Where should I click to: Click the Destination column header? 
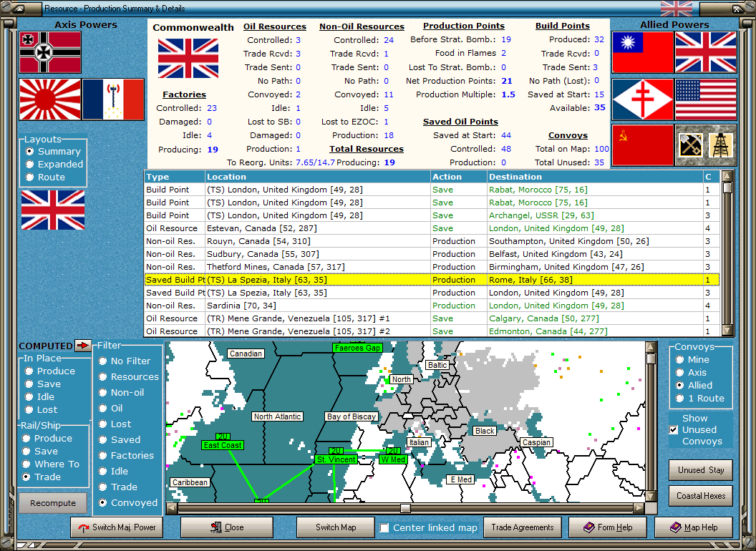(x=595, y=177)
